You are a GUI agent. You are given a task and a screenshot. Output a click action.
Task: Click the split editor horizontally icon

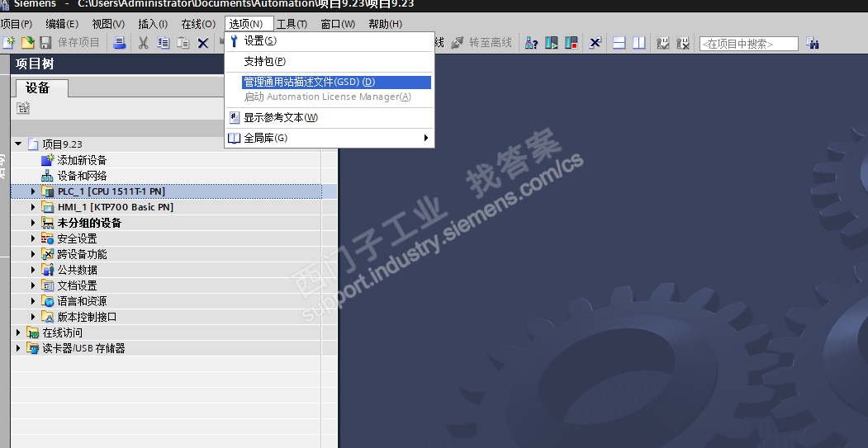tap(619, 43)
